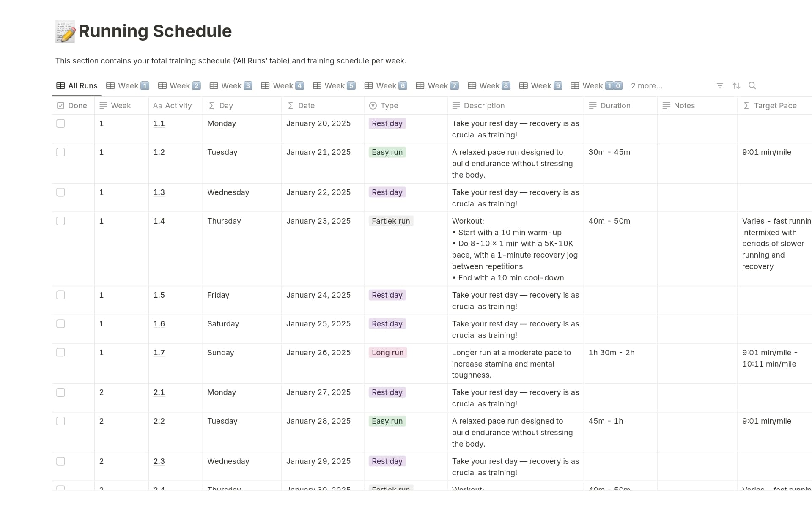Open the Easy run tag on January 21
The image size is (812, 507).
(387, 152)
